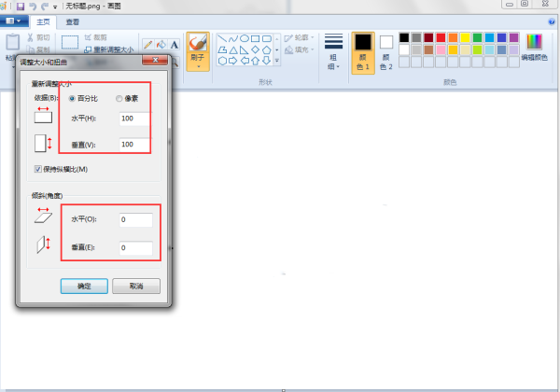
Task: Click the undo arrow in the title bar
Action: coord(33,6)
